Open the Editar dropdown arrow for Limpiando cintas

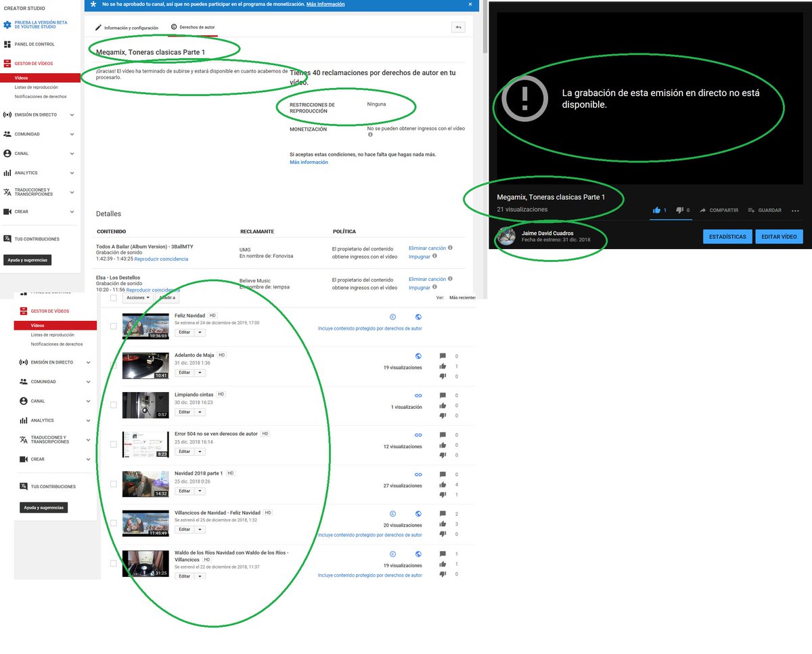200,412
